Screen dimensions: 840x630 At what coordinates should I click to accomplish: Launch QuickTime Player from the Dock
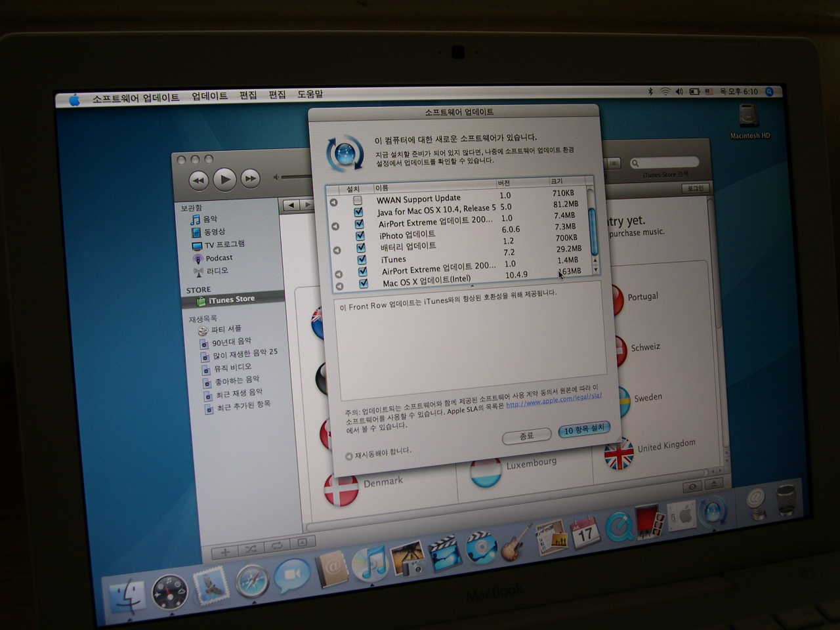618,527
